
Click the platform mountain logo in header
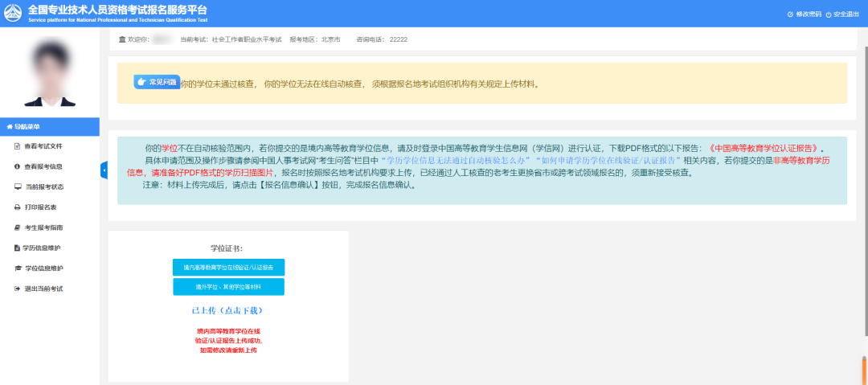point(14,14)
